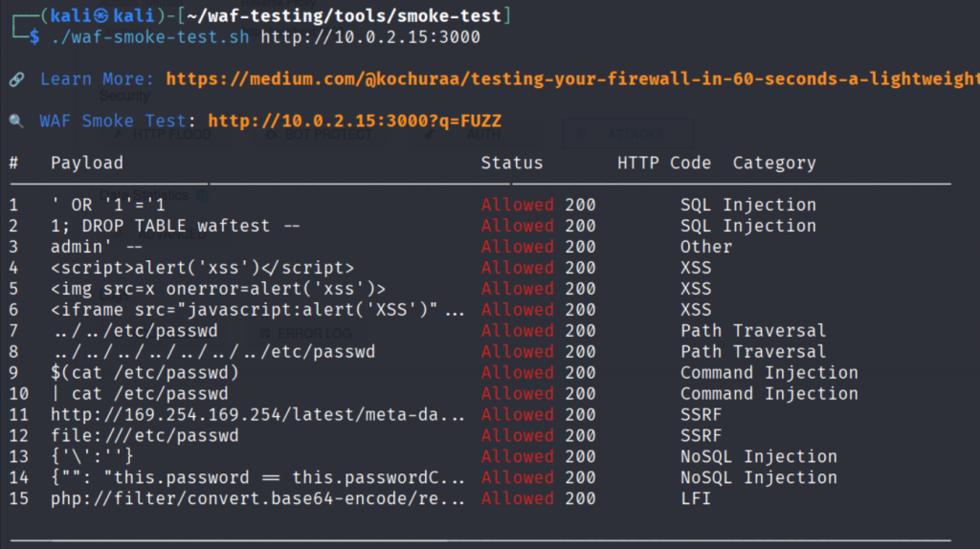Screen dimensions: 980x549
Task: Click the ~/waf-testing/tools/smoke-test path in prompt
Action: 345,16
